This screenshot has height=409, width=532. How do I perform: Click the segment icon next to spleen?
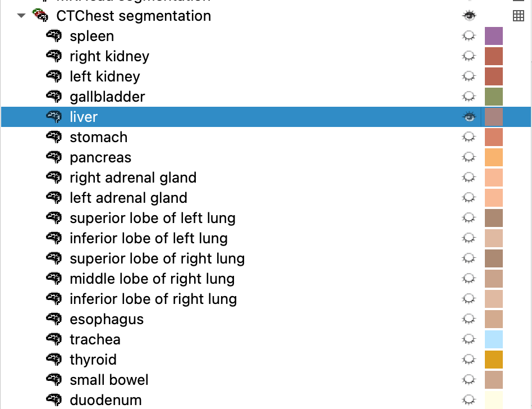54,35
